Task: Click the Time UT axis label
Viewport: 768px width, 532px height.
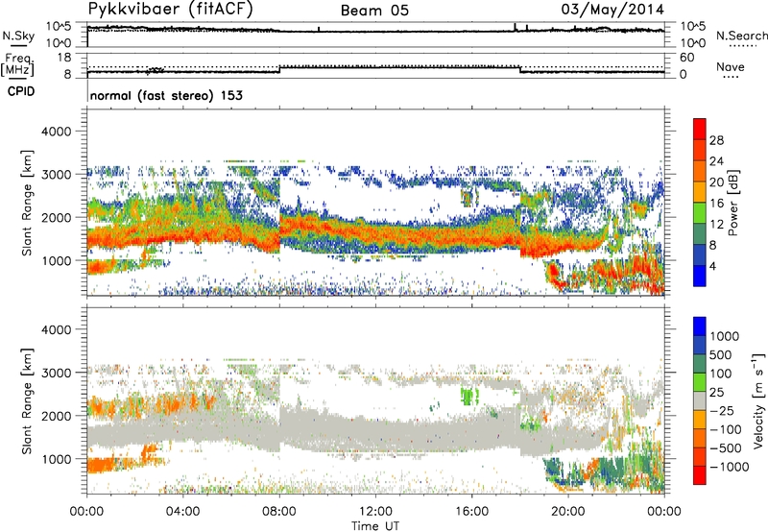Action: (375, 526)
